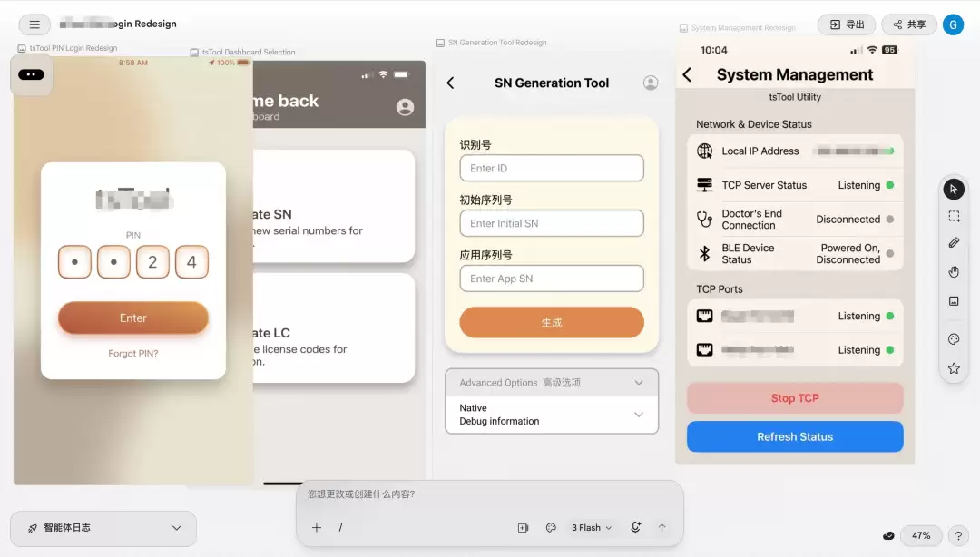The height and width of the screenshot is (557, 980).
Task: Expand Native Debug information chevron
Action: tap(638, 415)
